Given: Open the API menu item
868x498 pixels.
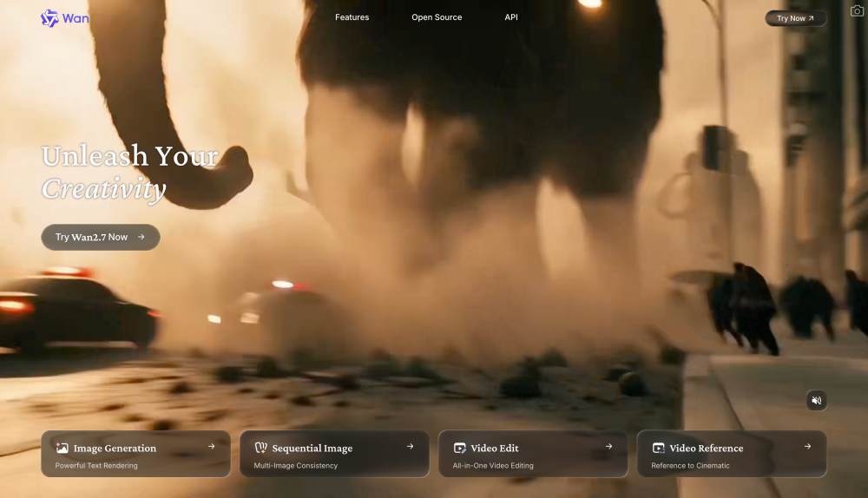Looking at the screenshot, I should (x=511, y=17).
